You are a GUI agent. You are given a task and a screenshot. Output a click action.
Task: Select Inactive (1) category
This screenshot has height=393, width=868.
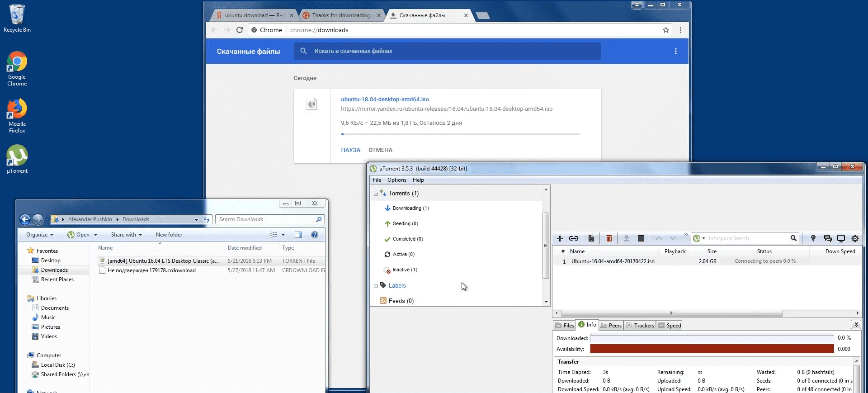[x=401, y=270]
